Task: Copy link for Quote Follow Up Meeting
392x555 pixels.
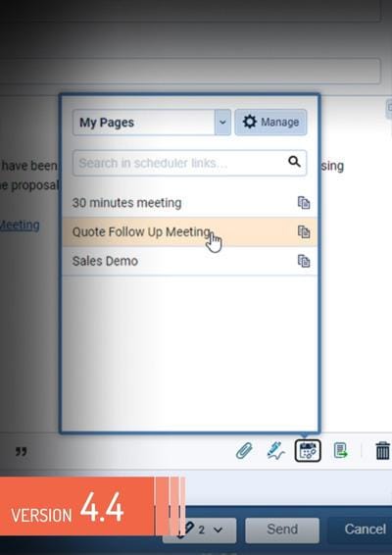Action: point(304,231)
